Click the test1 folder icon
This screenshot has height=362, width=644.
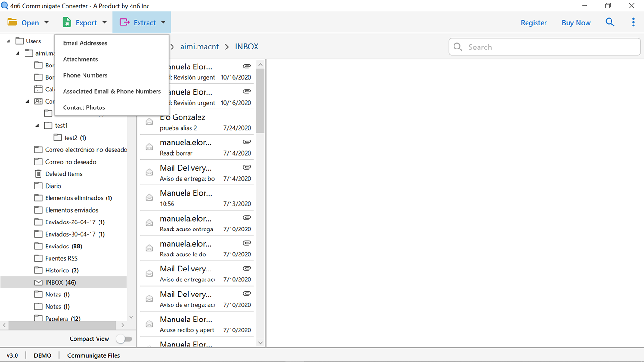(48, 125)
